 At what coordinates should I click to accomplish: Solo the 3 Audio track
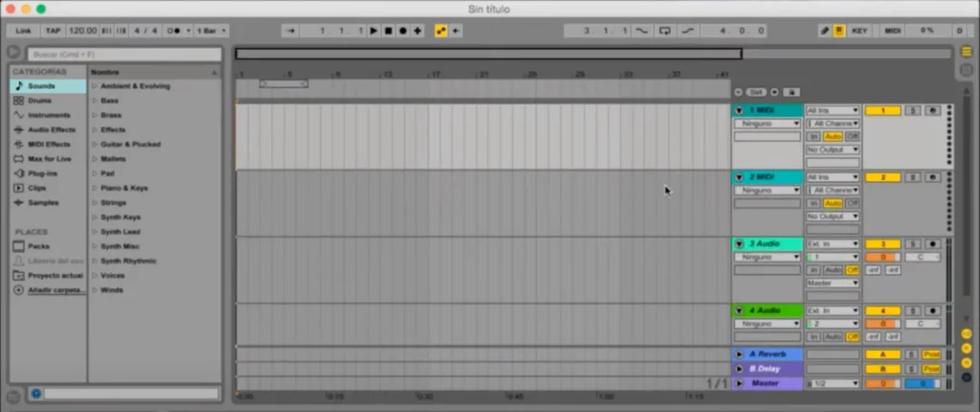click(x=912, y=244)
